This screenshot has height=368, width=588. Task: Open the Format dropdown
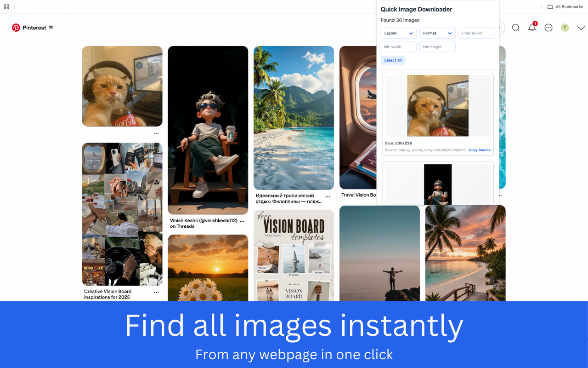coord(437,33)
